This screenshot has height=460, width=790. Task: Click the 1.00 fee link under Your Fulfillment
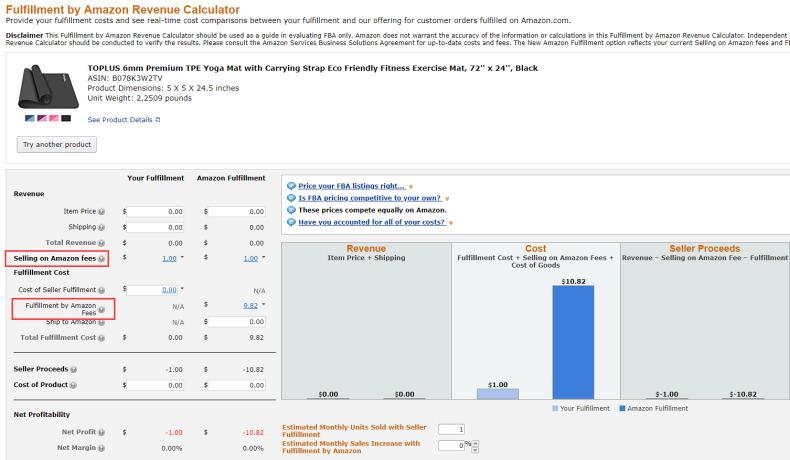pos(169,258)
